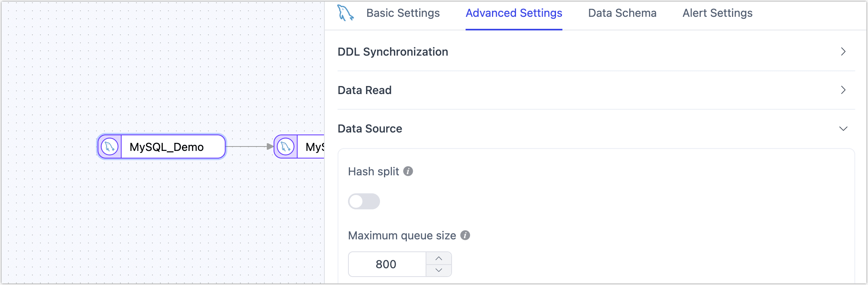Expand the DDL Synchronization section
This screenshot has height=285, width=868.
[844, 52]
